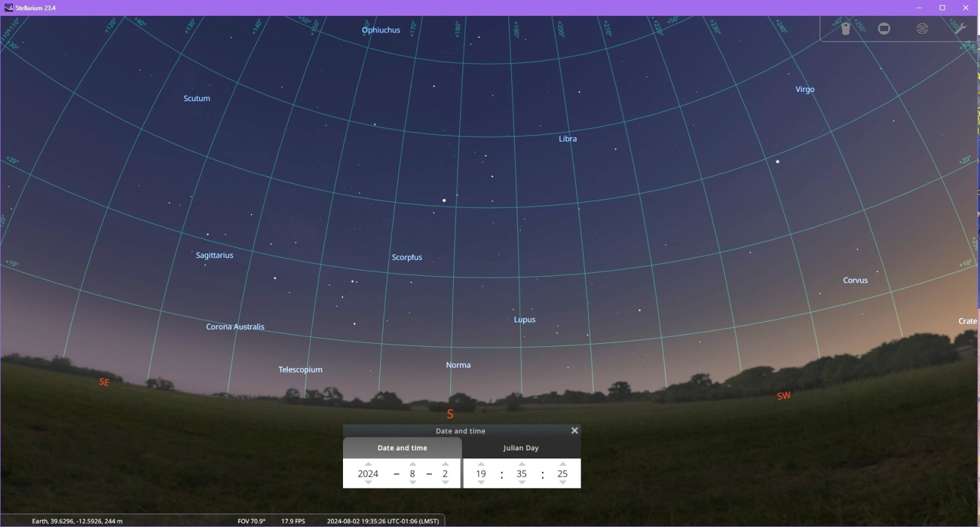
Task: Toggle the Oculars eyepiece view icon
Action: coord(846,29)
